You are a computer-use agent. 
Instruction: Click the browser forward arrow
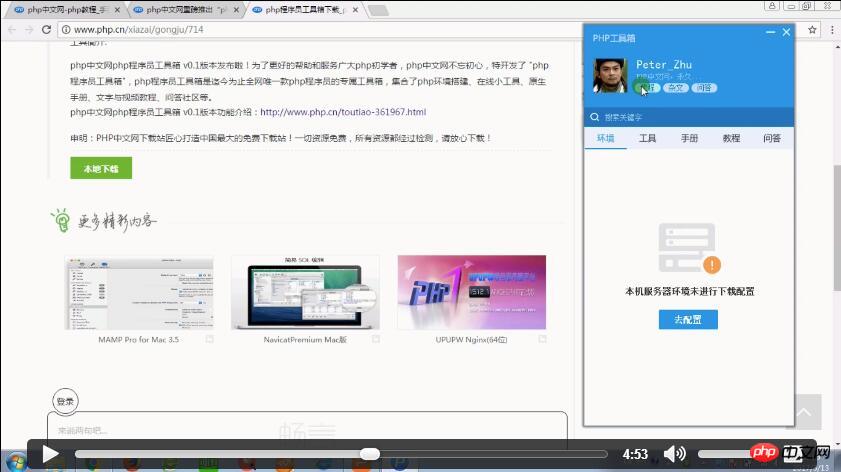click(29, 30)
